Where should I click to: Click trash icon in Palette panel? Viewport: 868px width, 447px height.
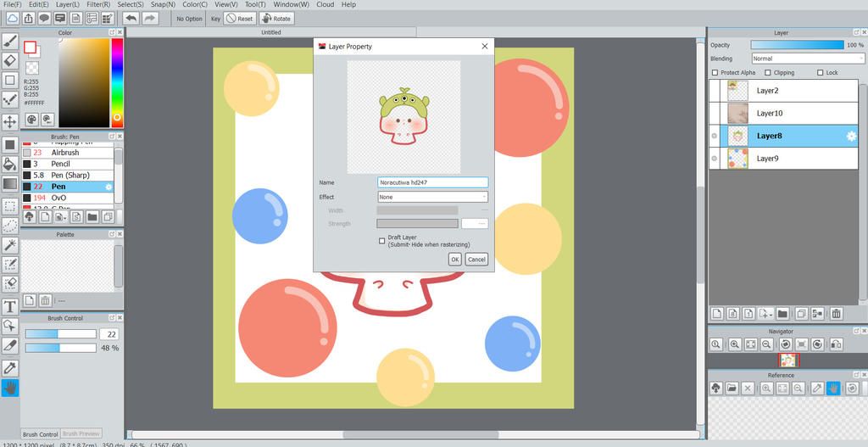[46, 300]
